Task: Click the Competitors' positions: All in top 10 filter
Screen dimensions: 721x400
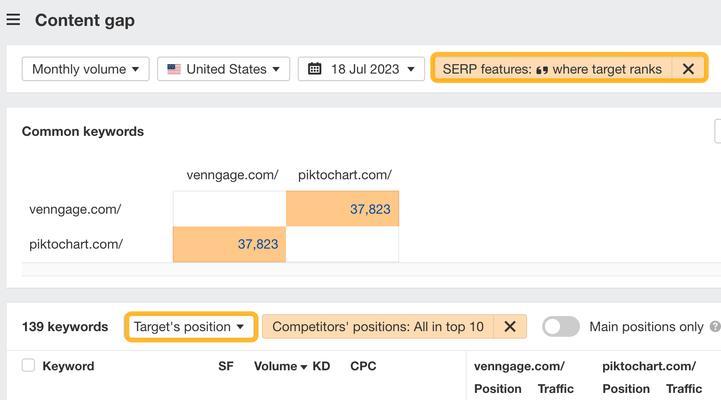Action: [x=378, y=326]
